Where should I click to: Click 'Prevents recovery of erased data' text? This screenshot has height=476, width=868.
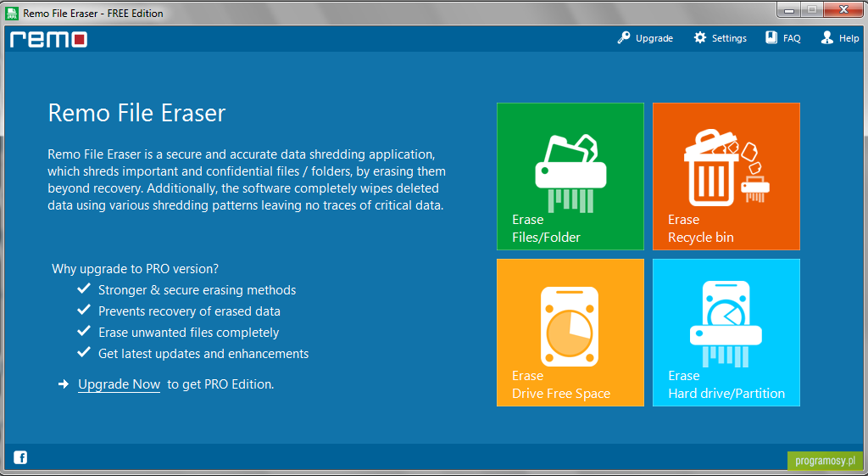189,311
